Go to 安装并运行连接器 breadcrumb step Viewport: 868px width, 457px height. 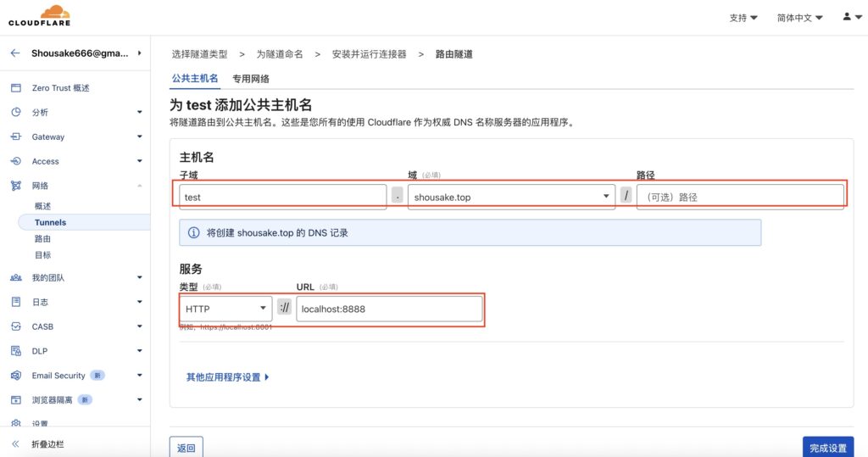[370, 53]
